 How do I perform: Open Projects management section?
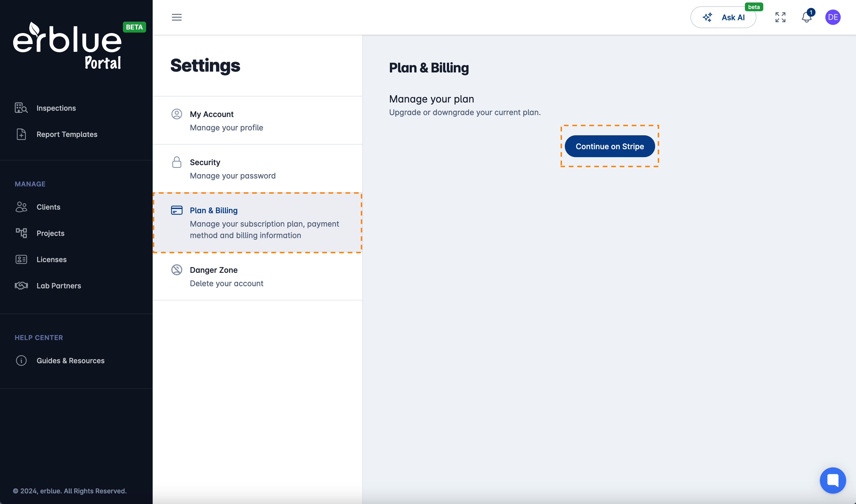pyautogui.click(x=50, y=233)
